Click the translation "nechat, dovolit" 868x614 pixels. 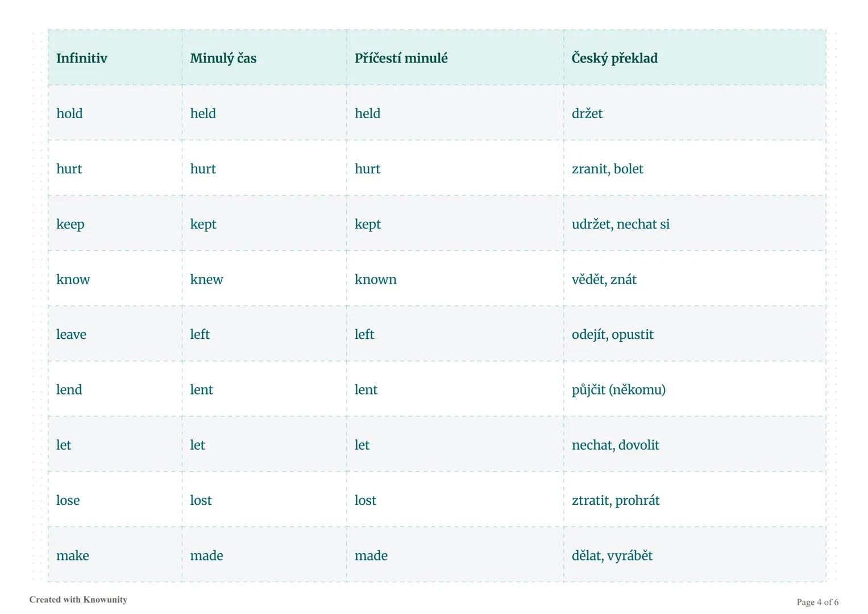pyautogui.click(x=615, y=445)
